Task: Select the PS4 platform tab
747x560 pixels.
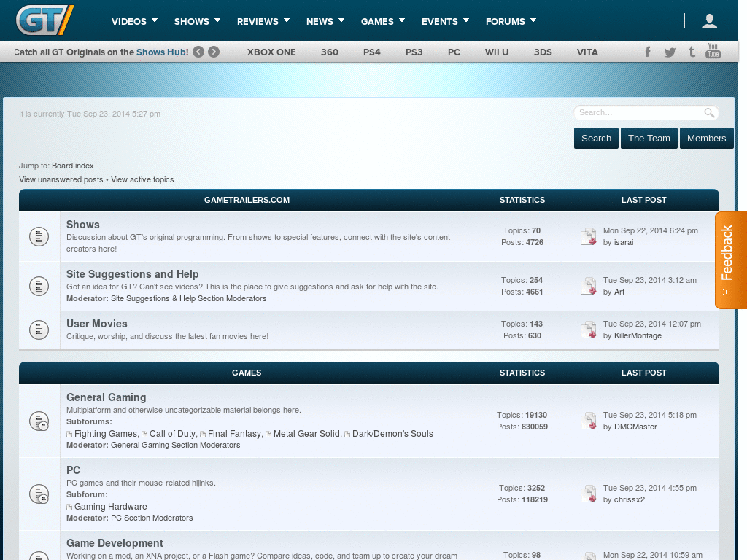Action: [372, 52]
